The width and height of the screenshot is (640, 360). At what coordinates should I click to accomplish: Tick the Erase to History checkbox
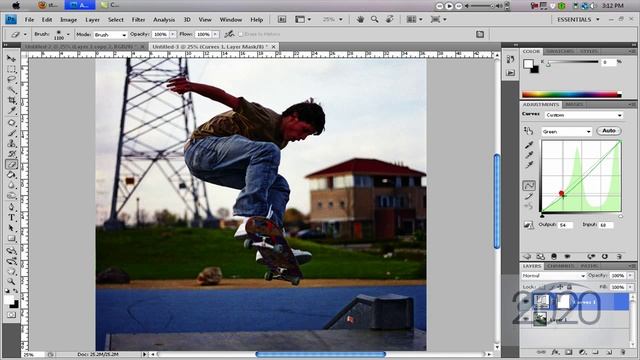241,34
